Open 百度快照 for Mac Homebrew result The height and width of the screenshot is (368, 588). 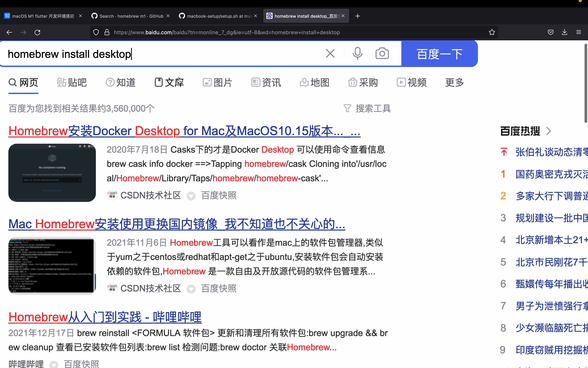pos(219,288)
